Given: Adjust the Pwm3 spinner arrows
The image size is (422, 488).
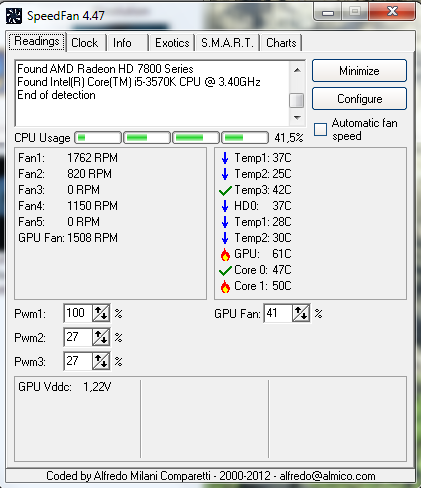Looking at the screenshot, I should tap(101, 361).
